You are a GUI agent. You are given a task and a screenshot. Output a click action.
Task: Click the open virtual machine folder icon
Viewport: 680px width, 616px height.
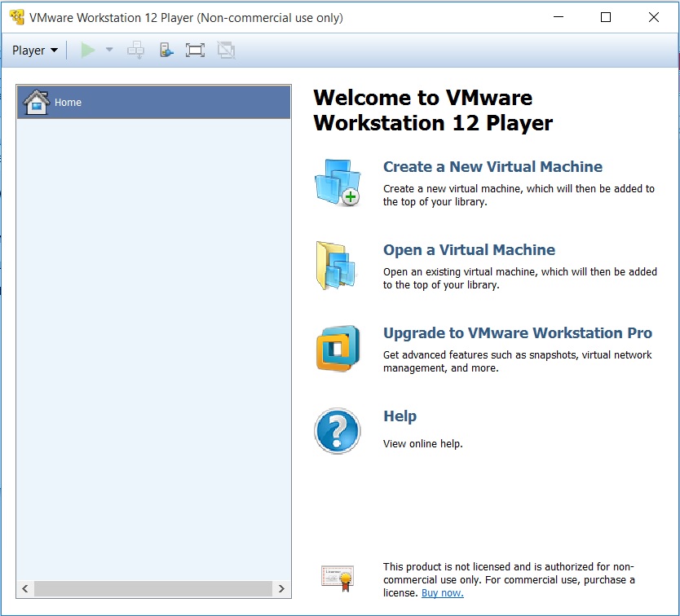click(336, 266)
